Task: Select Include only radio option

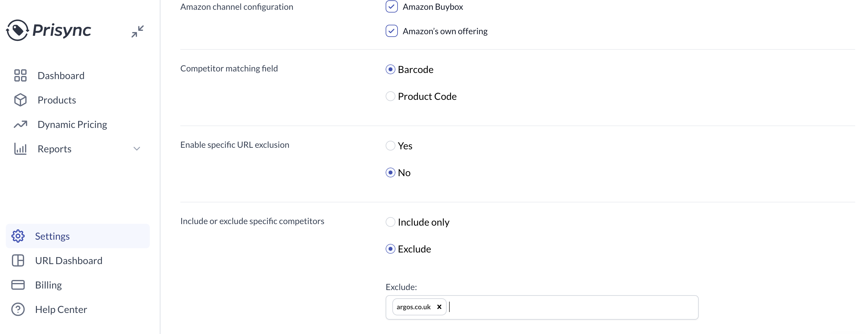Action: click(390, 222)
